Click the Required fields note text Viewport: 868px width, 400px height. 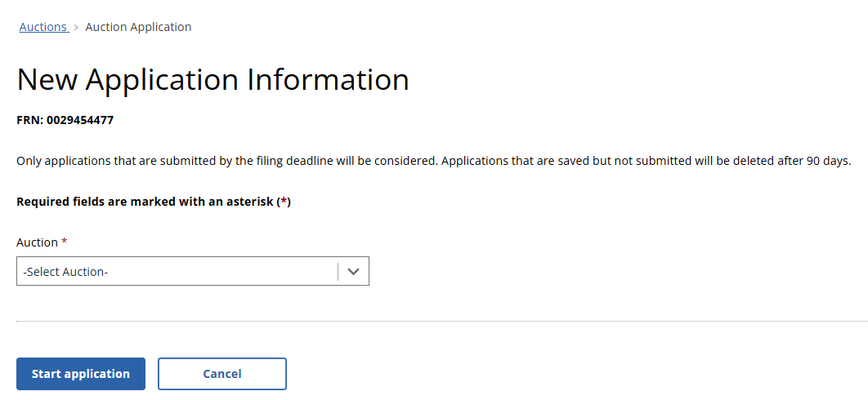(145, 202)
